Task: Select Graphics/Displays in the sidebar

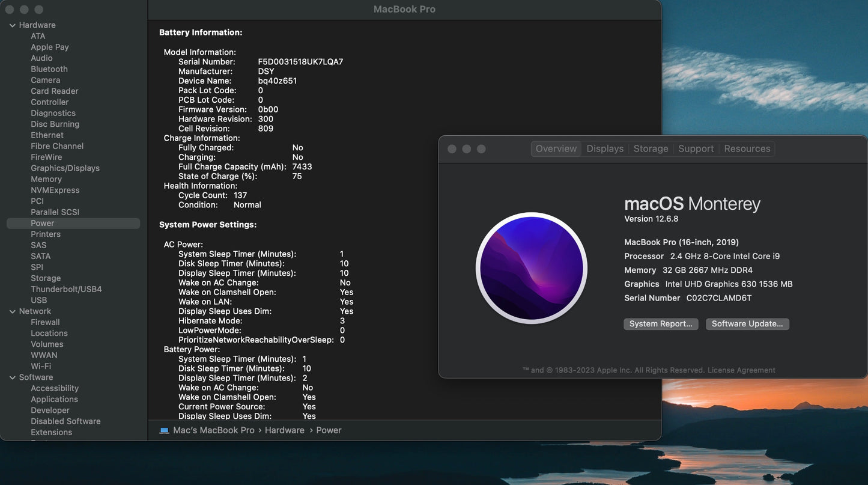Action: click(x=65, y=168)
